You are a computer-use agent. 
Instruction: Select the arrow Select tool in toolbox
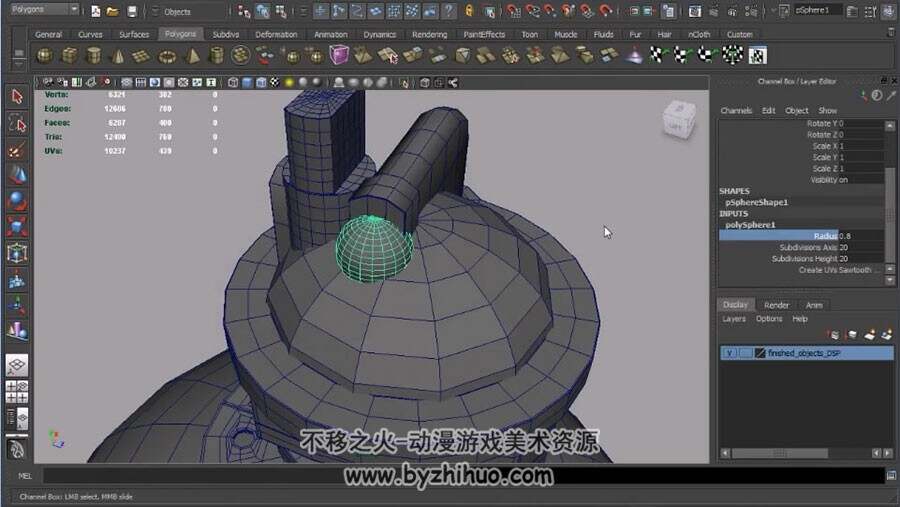click(17, 96)
